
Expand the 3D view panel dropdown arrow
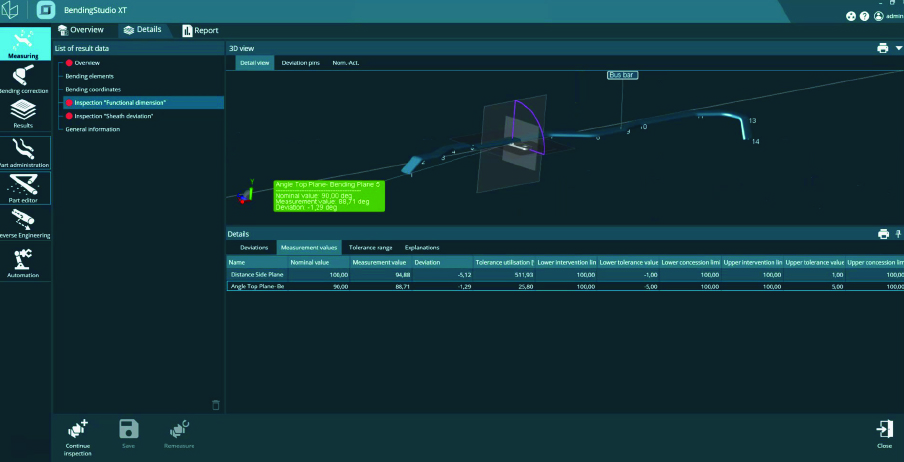tap(899, 48)
